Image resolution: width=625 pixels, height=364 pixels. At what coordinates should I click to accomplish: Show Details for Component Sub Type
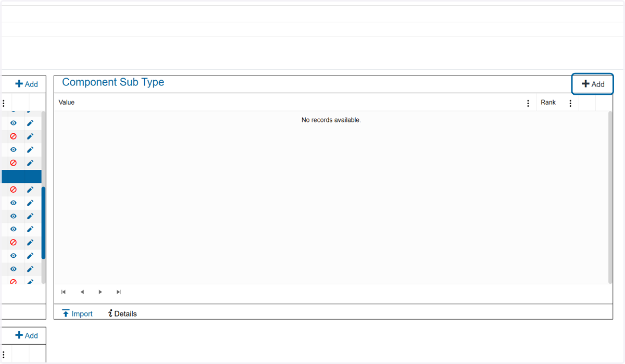click(x=122, y=313)
